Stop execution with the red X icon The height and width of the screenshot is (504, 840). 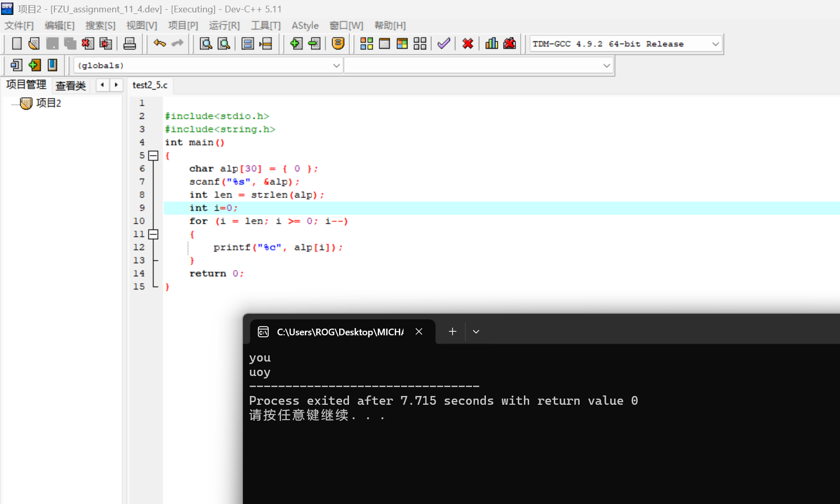468,44
